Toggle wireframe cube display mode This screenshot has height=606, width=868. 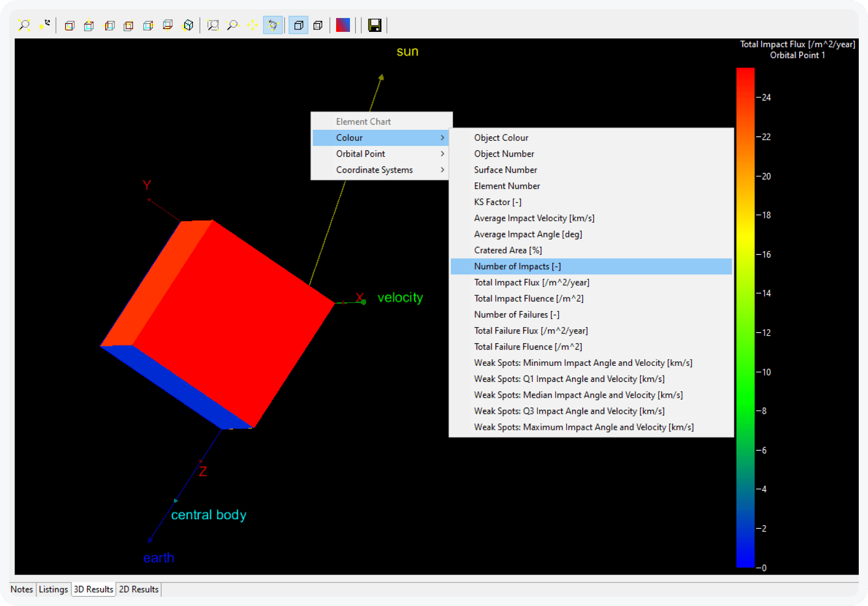coord(318,25)
